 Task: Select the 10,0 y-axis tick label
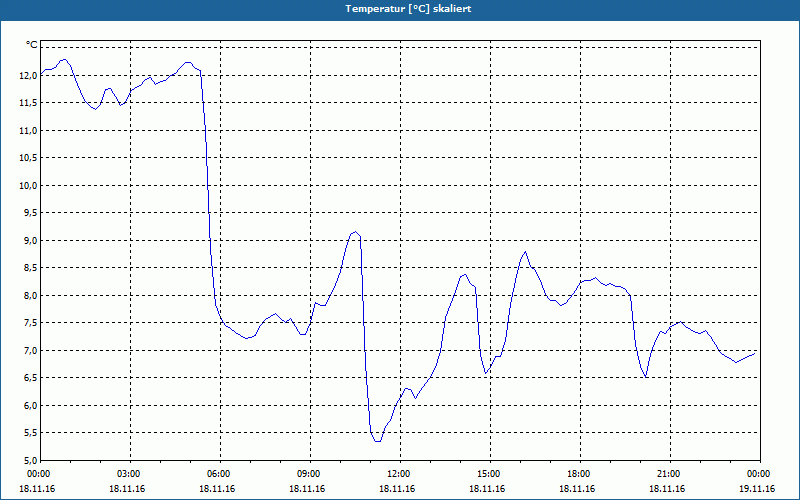(x=28, y=186)
